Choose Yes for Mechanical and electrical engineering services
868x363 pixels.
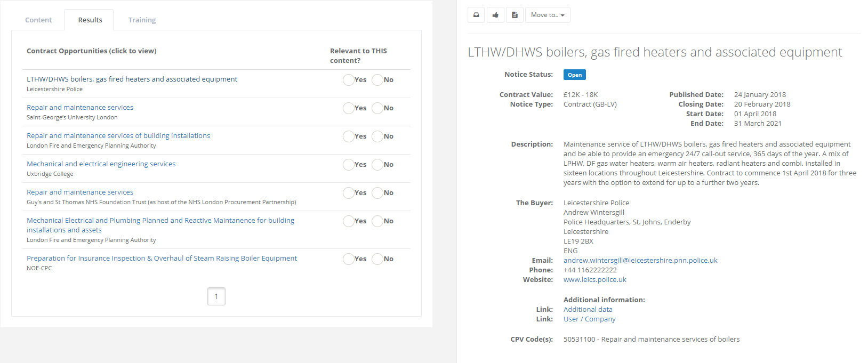[349, 165]
